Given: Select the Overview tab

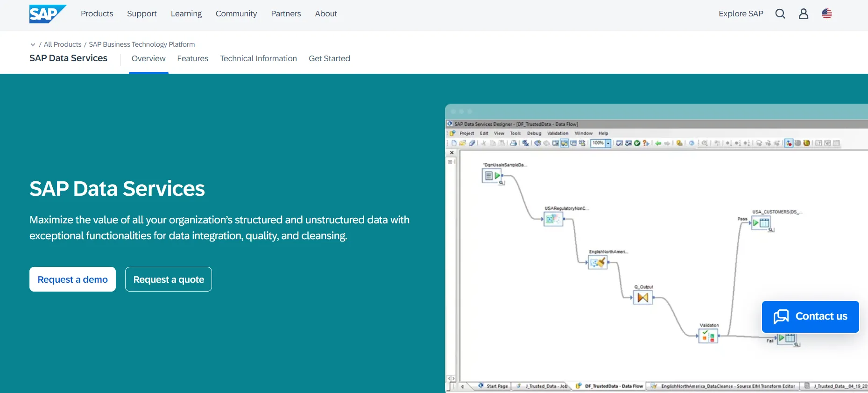Looking at the screenshot, I should (x=148, y=58).
